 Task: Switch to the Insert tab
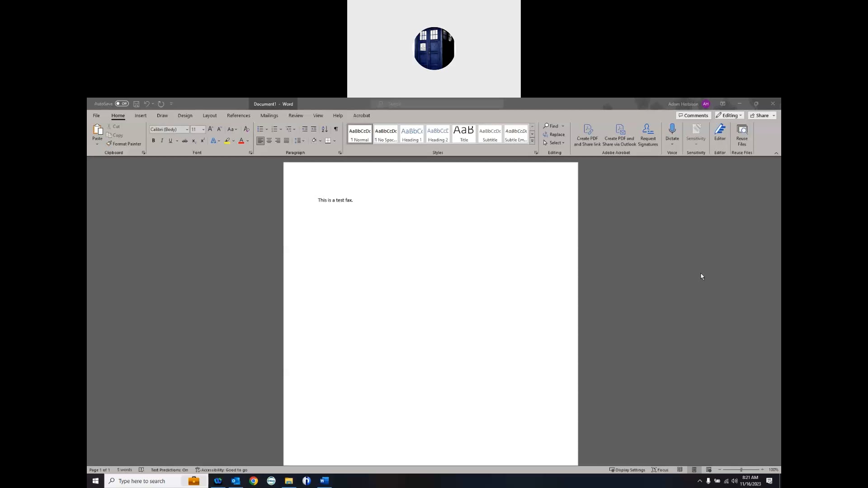(140, 116)
